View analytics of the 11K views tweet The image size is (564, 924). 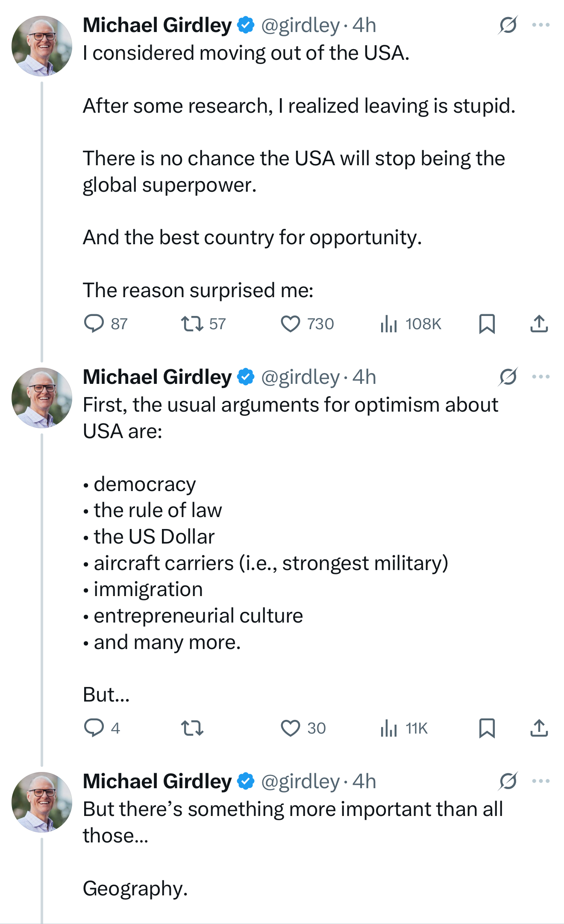pyautogui.click(x=389, y=728)
